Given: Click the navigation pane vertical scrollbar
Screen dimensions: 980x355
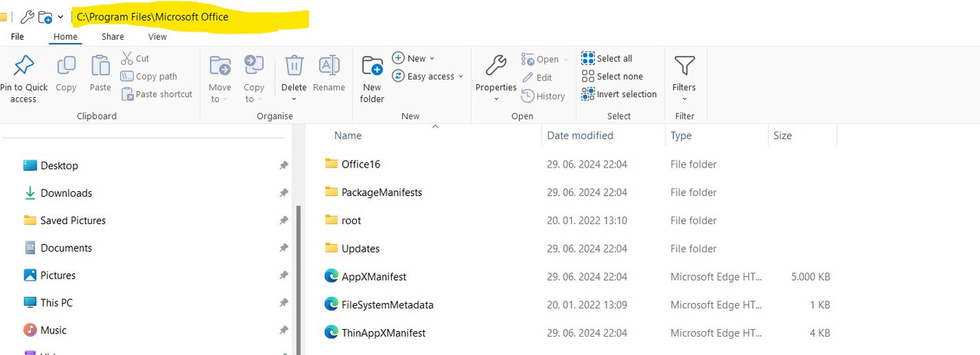Looking at the screenshot, I should [299, 279].
